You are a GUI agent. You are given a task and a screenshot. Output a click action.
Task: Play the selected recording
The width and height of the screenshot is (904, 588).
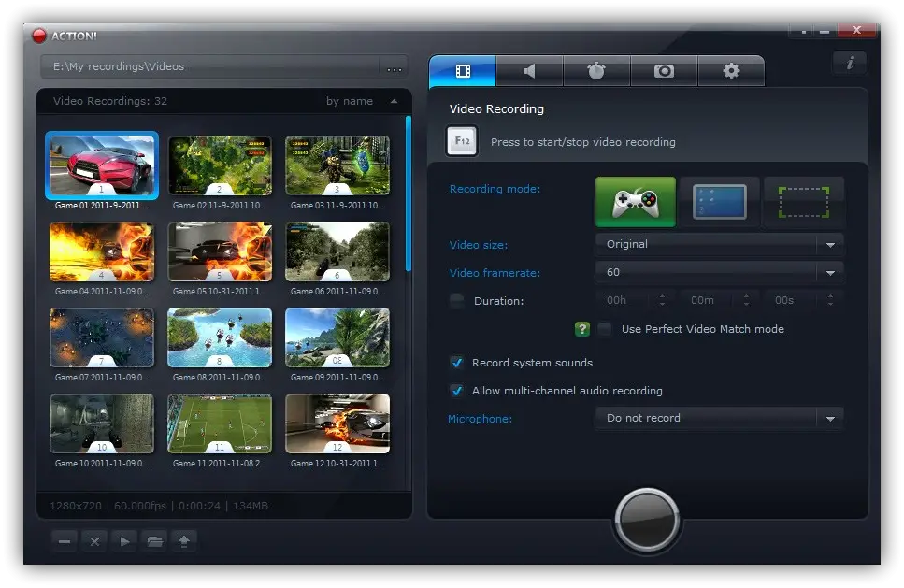(124, 541)
